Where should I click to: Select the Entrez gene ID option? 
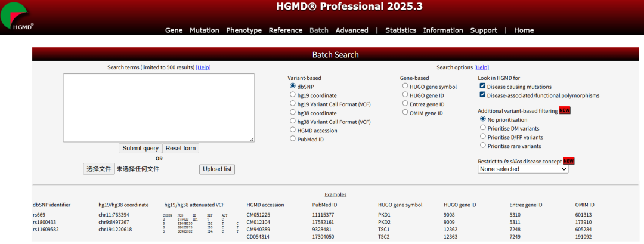[405, 104]
